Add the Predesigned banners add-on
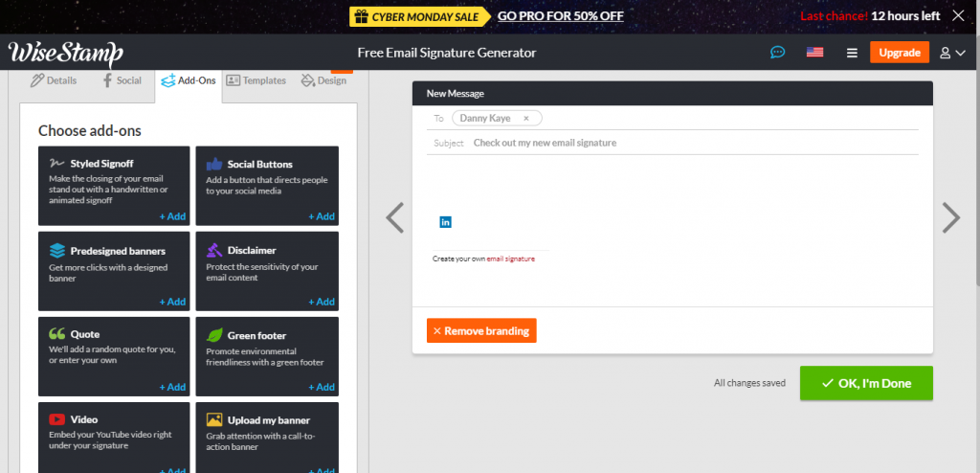 tap(172, 301)
